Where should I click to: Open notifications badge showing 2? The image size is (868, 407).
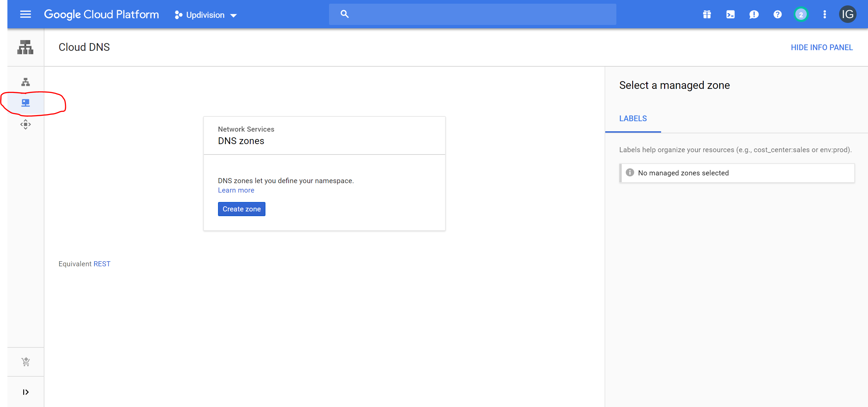[x=801, y=14]
